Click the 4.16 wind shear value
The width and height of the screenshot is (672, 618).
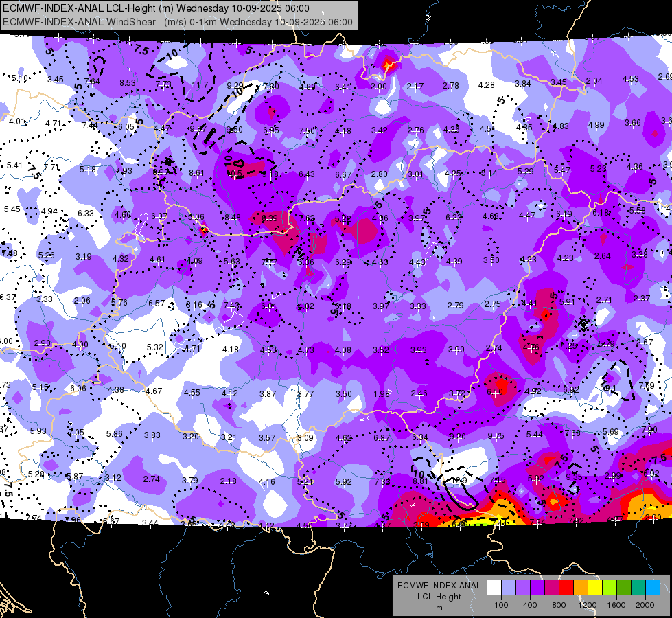pos(266,481)
